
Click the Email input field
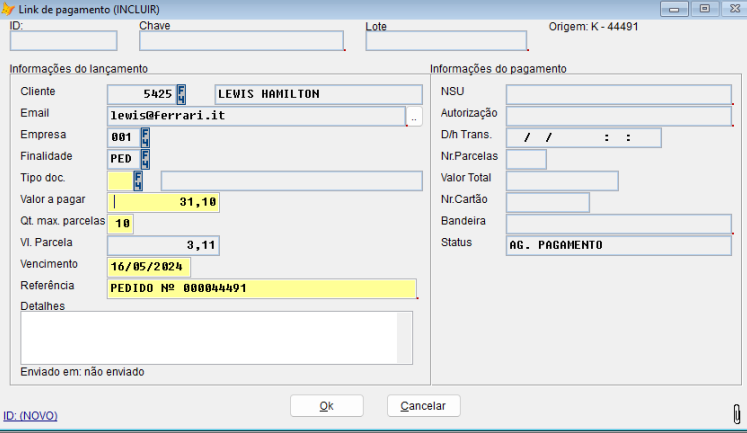(256, 115)
